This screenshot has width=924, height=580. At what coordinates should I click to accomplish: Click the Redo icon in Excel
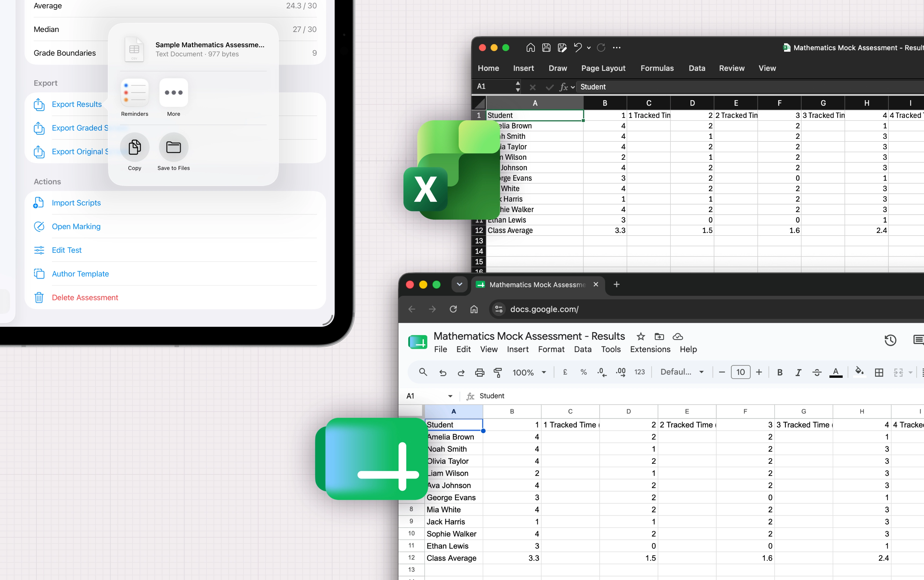pyautogui.click(x=601, y=48)
